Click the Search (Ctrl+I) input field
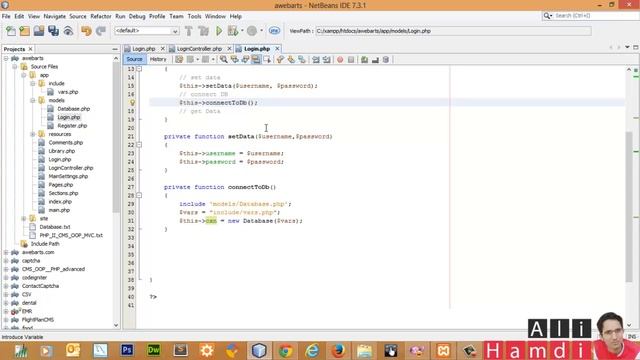640x360 pixels. (x=596, y=16)
